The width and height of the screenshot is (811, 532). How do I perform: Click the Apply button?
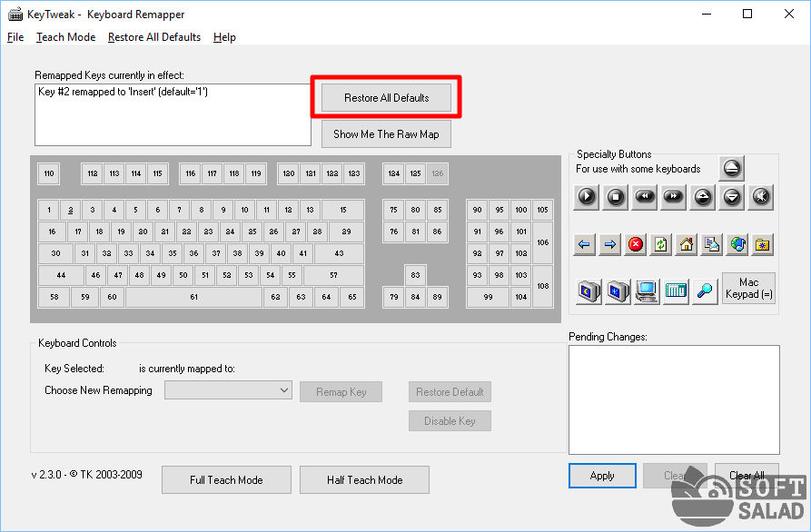point(602,476)
